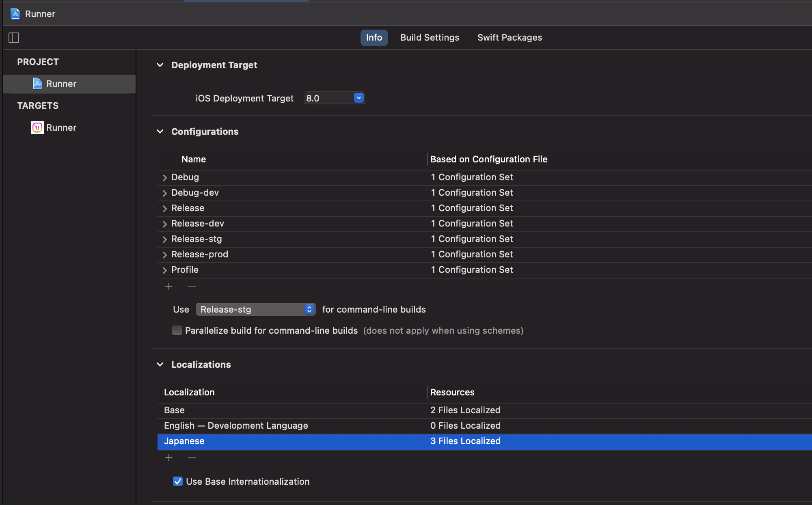
Task: Toggle the sidebar panel icon
Action: [x=14, y=38]
